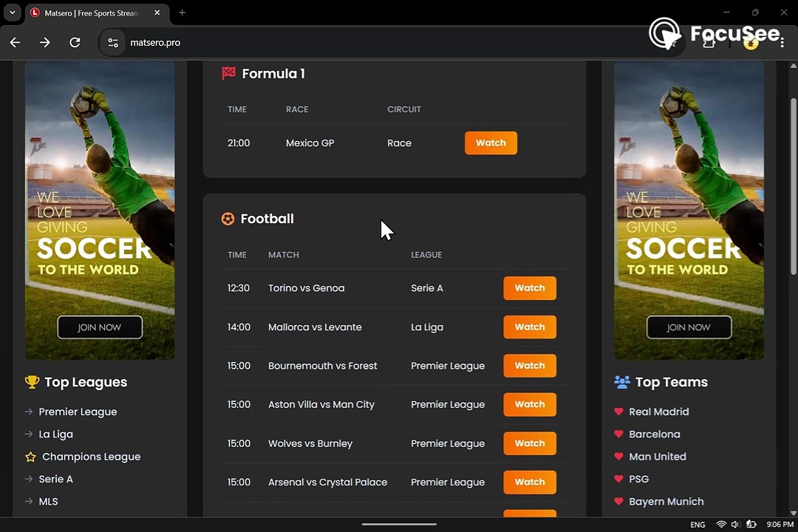This screenshot has height=532, width=798.
Task: Open La Liga in Top Leagues
Action: point(56,434)
